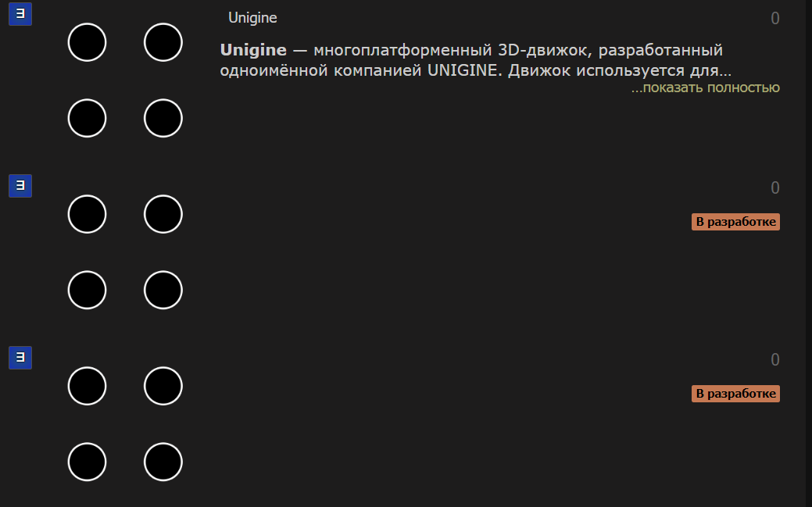Viewport: 812px width, 507px height.
Task: Pick top-right circle in third entry thumbnail
Action: [x=163, y=386]
